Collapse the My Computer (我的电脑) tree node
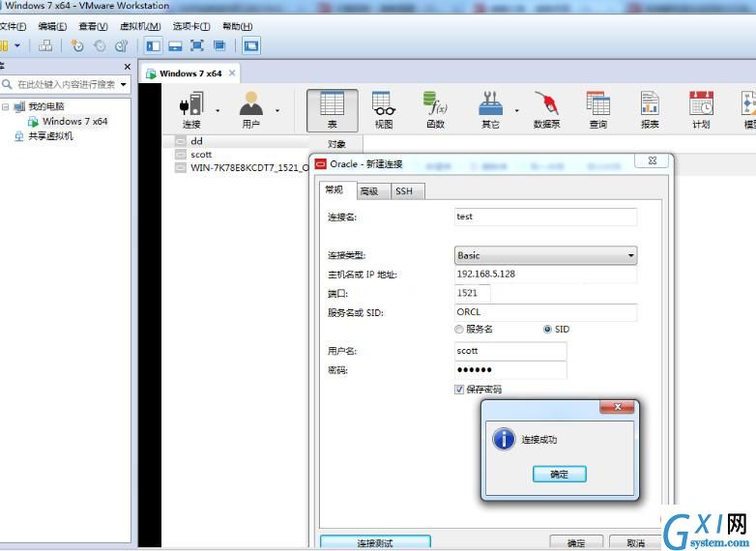Image resolution: width=756 pixels, height=551 pixels. point(5,106)
